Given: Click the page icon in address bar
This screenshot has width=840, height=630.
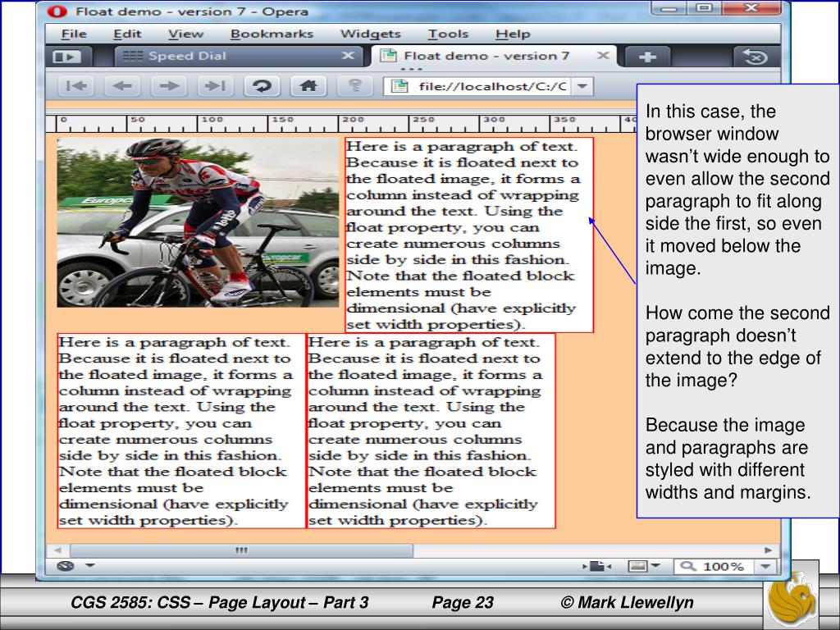Looking at the screenshot, I should (399, 86).
